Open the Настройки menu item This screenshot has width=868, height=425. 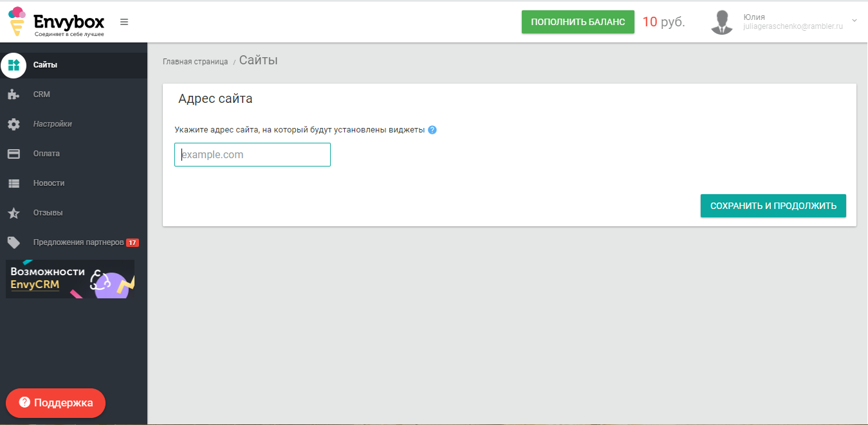coord(53,124)
